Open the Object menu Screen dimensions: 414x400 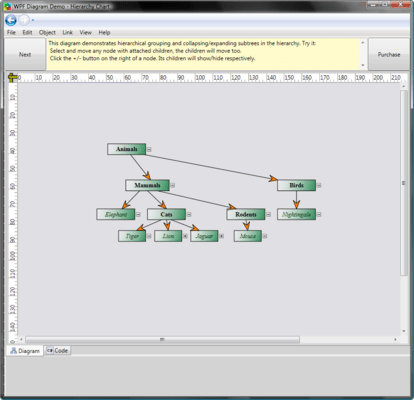pyautogui.click(x=47, y=32)
